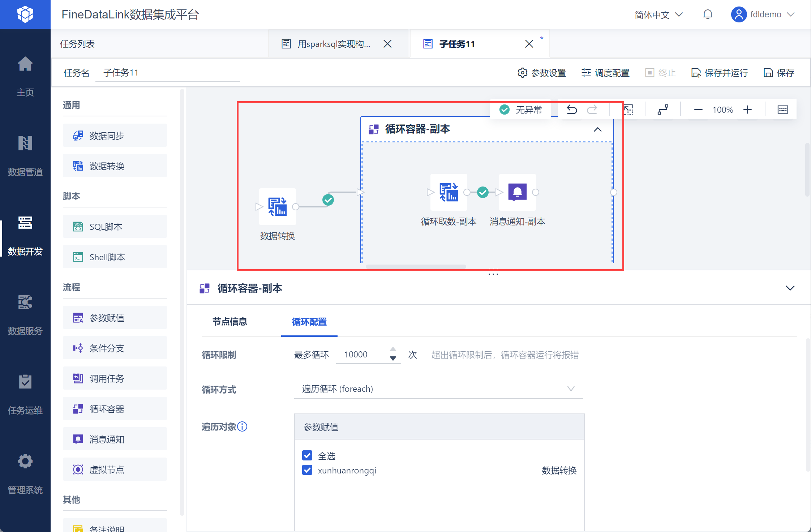Select the 循环取数-副本 node icon
The image size is (811, 532).
(x=449, y=192)
